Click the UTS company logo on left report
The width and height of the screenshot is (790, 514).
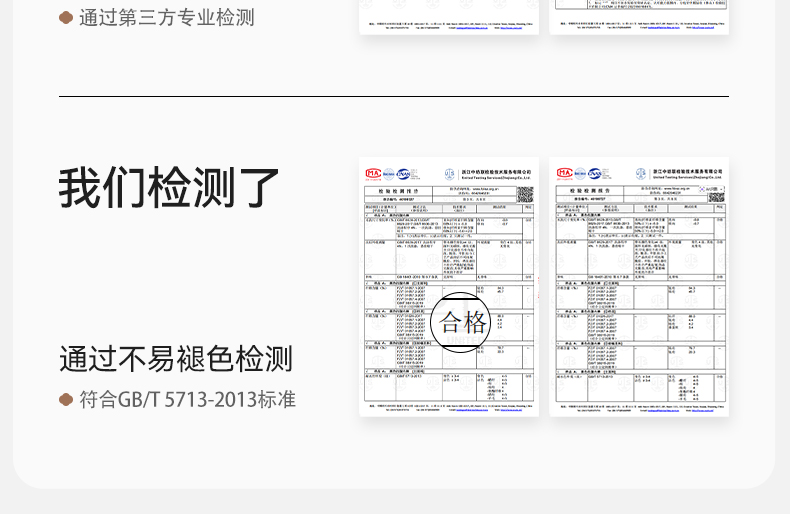449,172
